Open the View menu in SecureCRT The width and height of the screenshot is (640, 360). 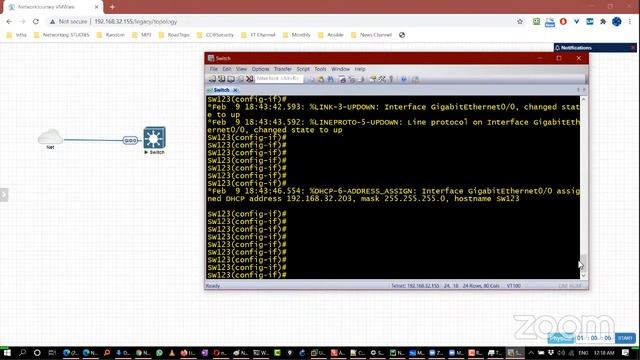coord(241,69)
